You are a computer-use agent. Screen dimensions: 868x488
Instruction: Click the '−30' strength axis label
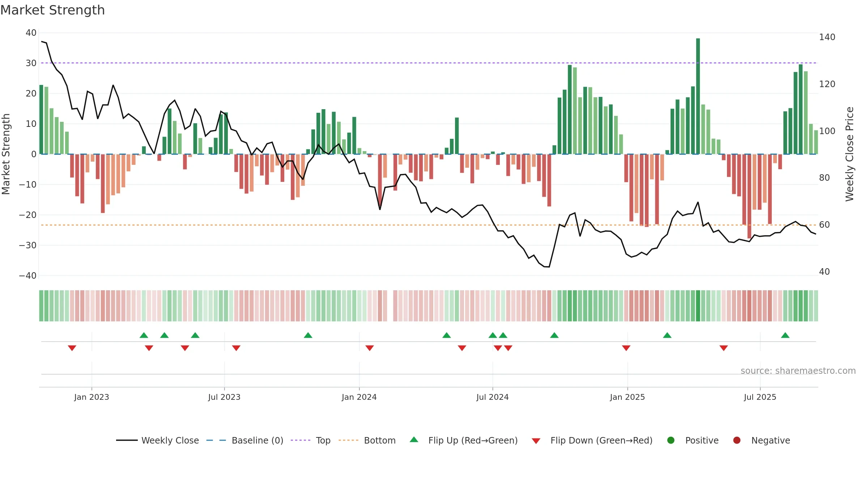tap(28, 245)
